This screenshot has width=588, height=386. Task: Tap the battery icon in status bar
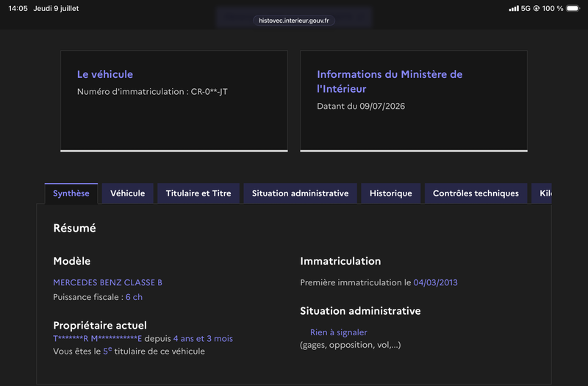pos(573,8)
